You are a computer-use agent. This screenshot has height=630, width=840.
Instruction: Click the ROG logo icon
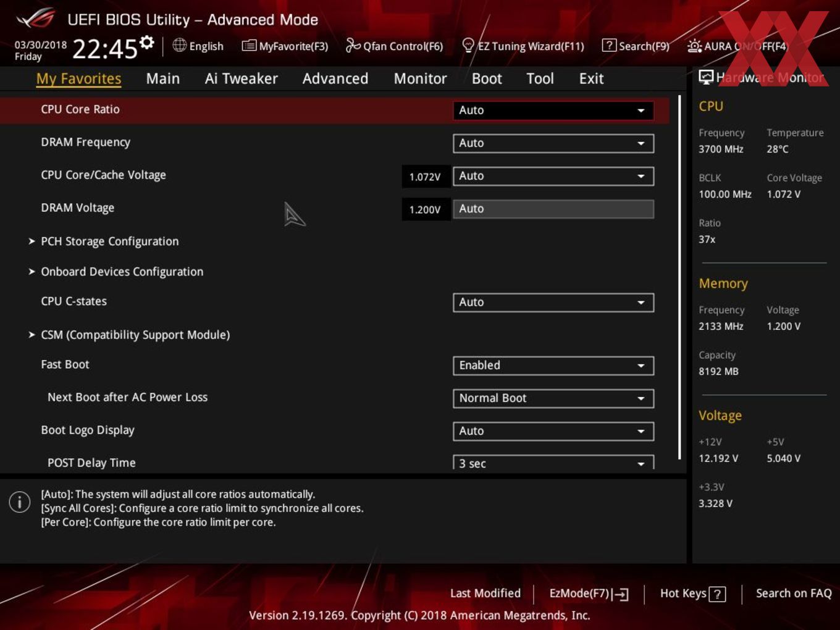pos(36,19)
